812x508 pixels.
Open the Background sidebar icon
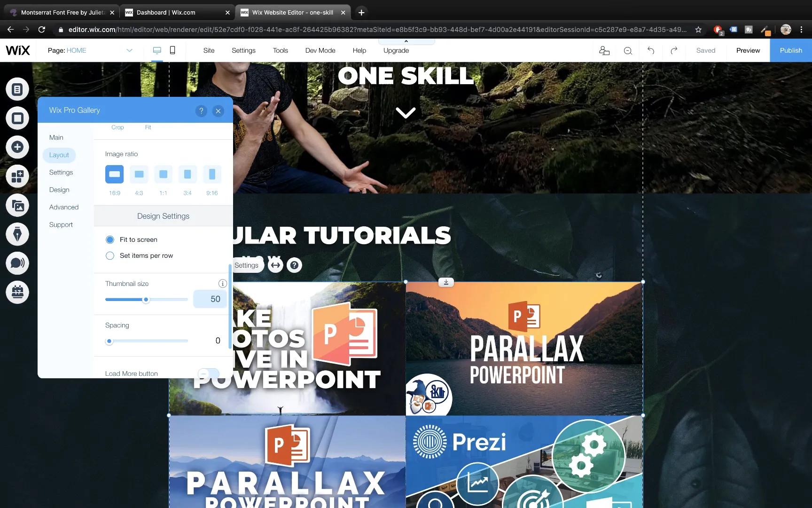click(17, 118)
